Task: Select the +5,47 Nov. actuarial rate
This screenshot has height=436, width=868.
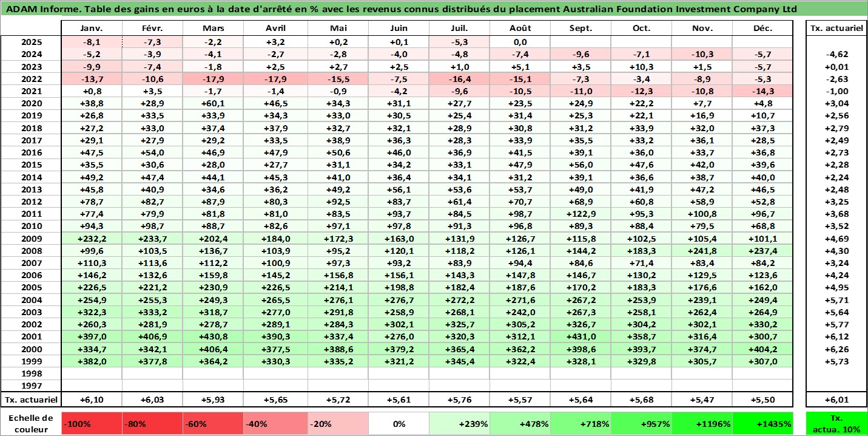Action: [x=702, y=400]
